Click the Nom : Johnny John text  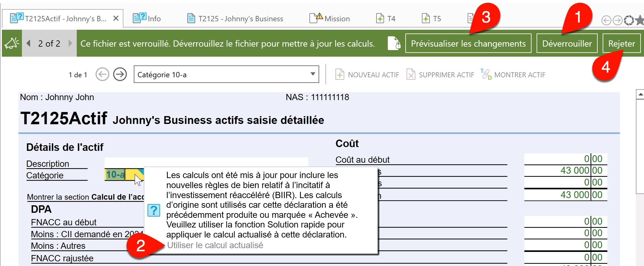(57, 97)
